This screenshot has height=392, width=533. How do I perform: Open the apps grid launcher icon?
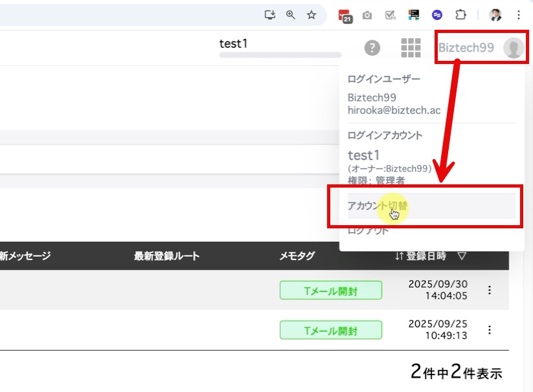point(411,47)
